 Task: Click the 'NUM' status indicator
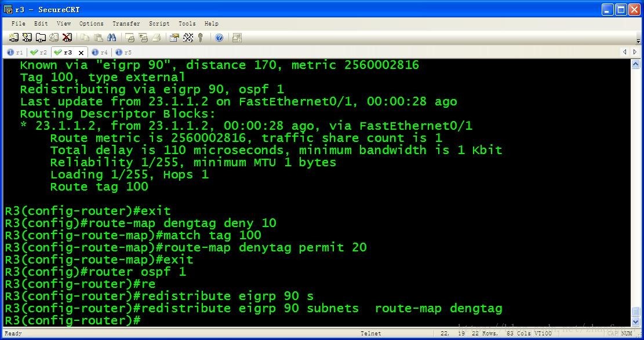pyautogui.click(x=626, y=334)
